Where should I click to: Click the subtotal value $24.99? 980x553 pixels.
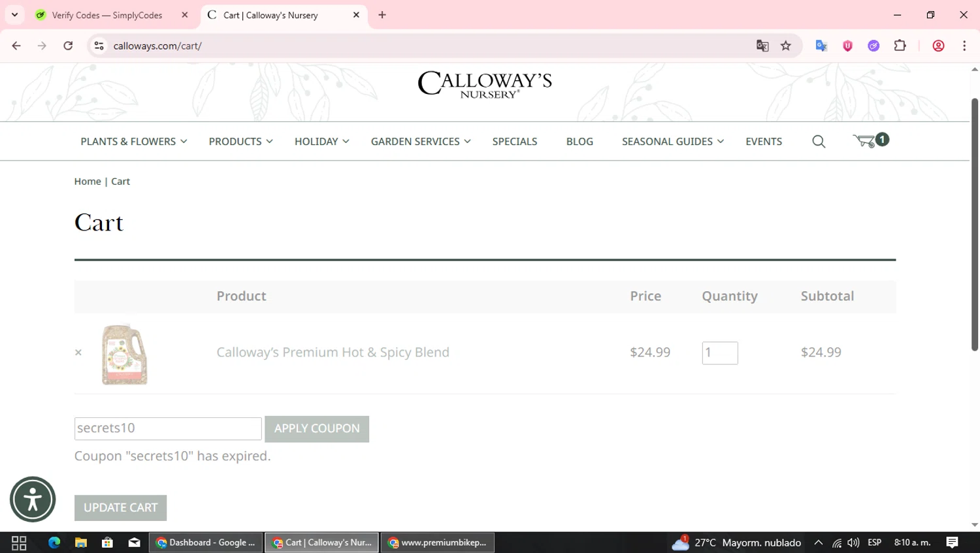pyautogui.click(x=821, y=353)
